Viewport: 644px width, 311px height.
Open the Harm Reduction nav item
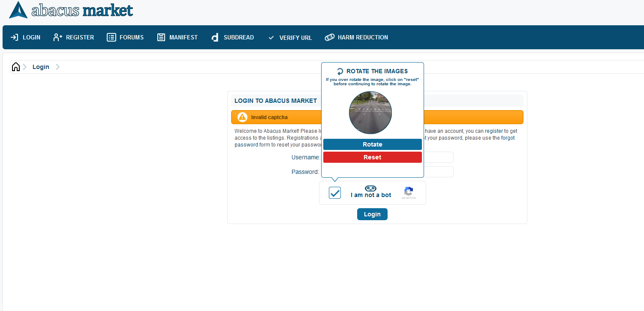coord(356,37)
